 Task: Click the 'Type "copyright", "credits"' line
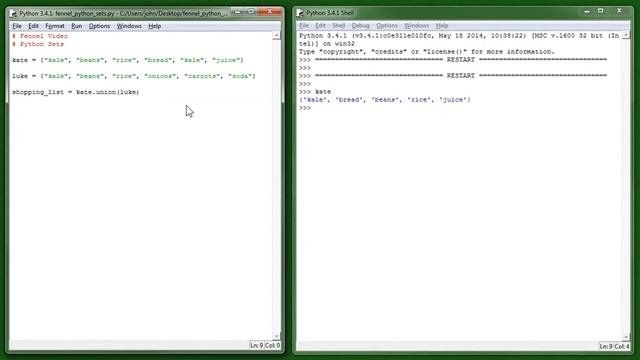point(427,52)
